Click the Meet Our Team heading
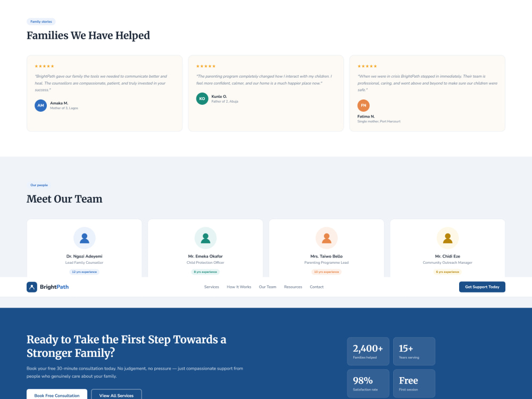 64,199
